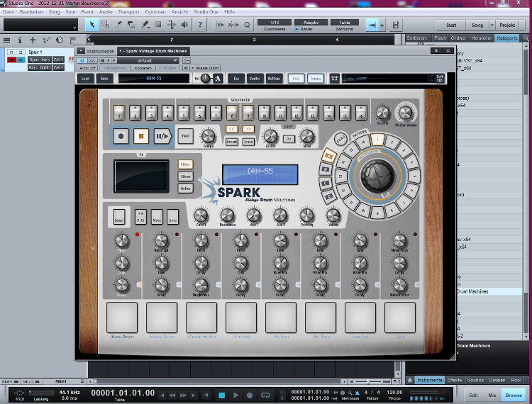Click the plus add track icon
Viewport: 532px width, 404px height.
point(33,40)
